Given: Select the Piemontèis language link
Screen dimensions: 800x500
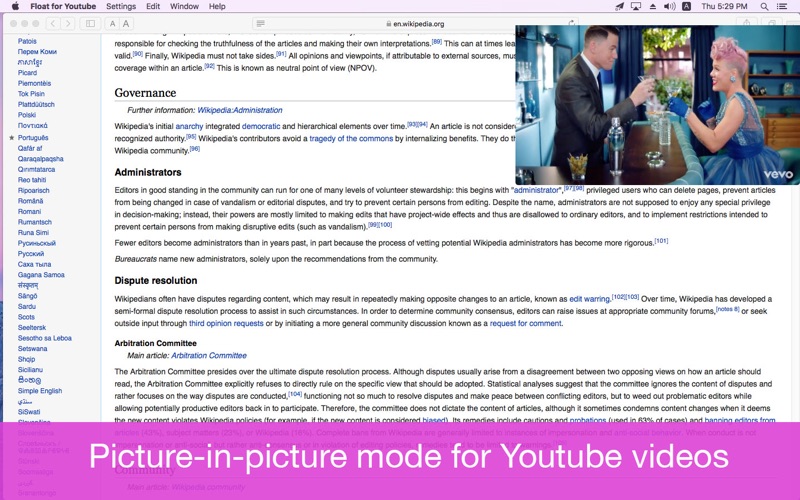Looking at the screenshot, I should (34, 83).
